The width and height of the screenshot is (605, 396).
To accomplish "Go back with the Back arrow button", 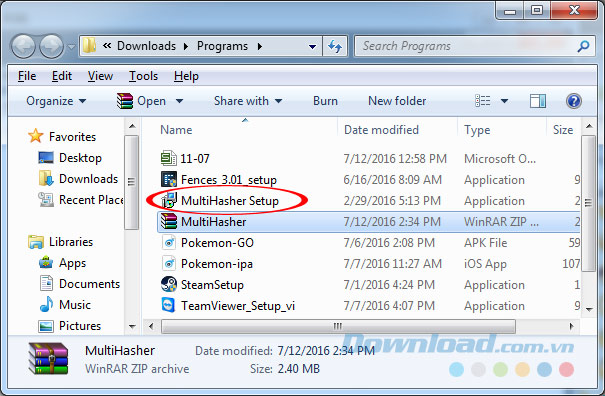I will [23, 46].
